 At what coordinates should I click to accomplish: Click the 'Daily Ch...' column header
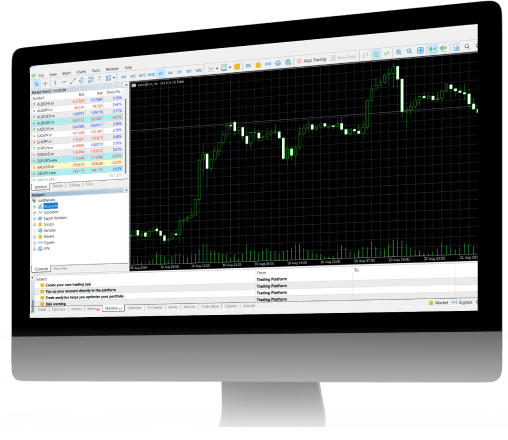tap(115, 92)
